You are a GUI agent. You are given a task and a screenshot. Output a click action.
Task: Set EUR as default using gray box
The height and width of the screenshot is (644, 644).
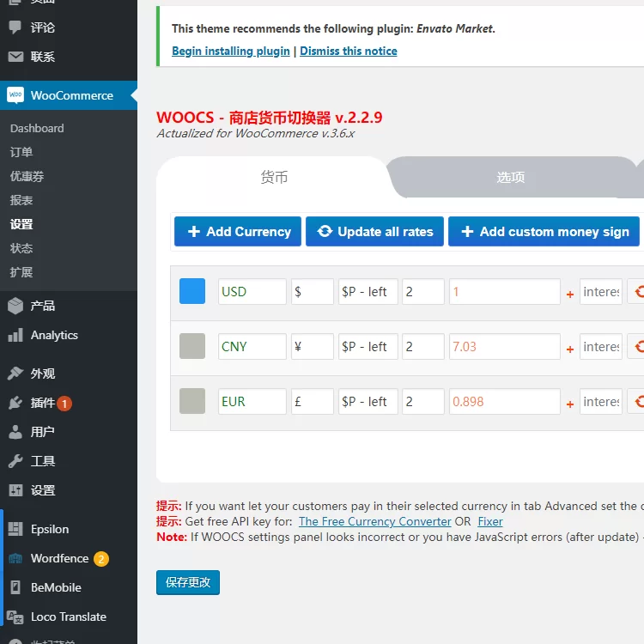click(x=192, y=401)
